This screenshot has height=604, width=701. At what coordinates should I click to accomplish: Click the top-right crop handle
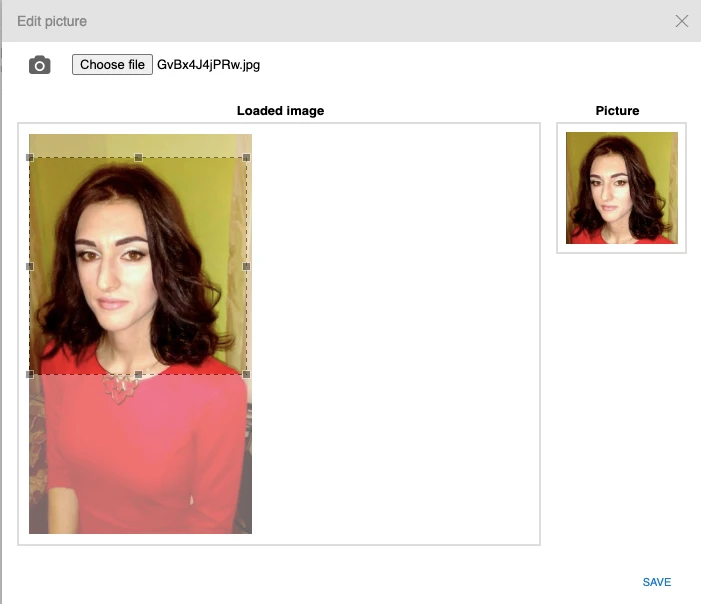246,158
